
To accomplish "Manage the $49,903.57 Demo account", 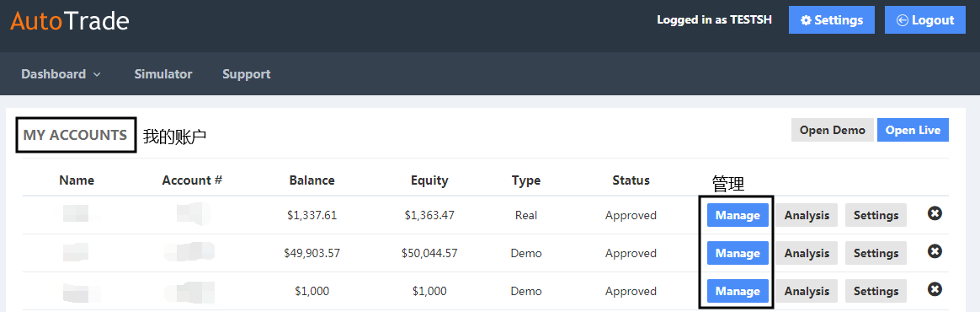I will pyautogui.click(x=738, y=253).
